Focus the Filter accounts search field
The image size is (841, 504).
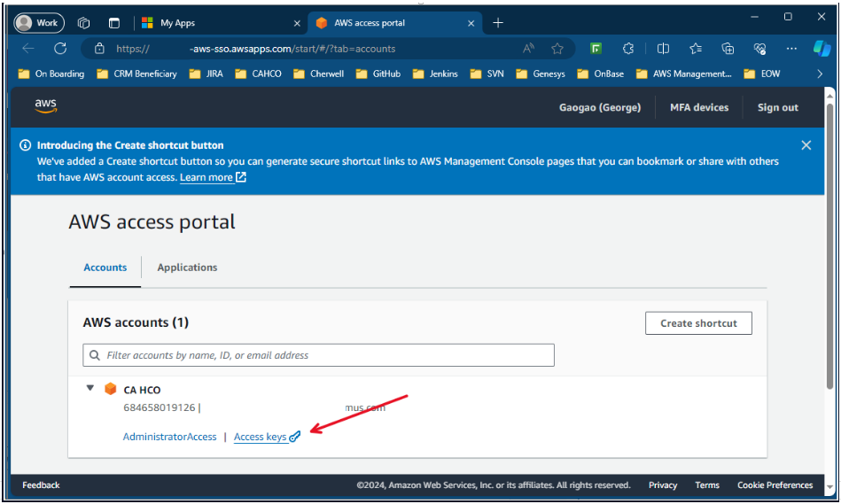[x=319, y=355]
